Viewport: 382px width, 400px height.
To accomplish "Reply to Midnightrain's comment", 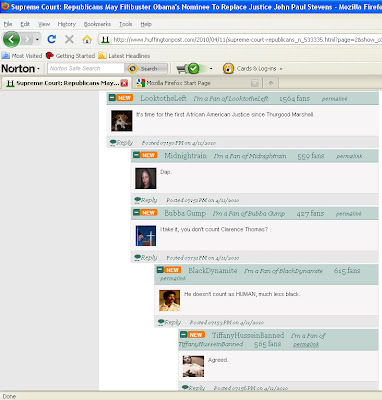I will (x=146, y=200).
